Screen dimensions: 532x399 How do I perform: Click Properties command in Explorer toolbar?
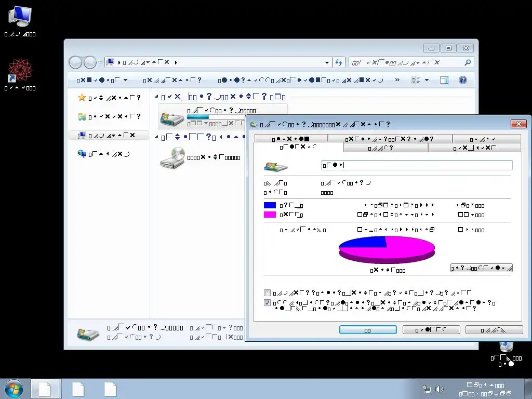tap(171, 80)
